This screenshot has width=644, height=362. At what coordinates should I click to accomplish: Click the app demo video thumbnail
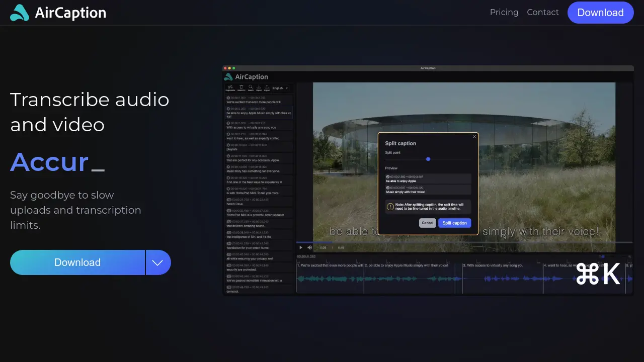pos(428,180)
